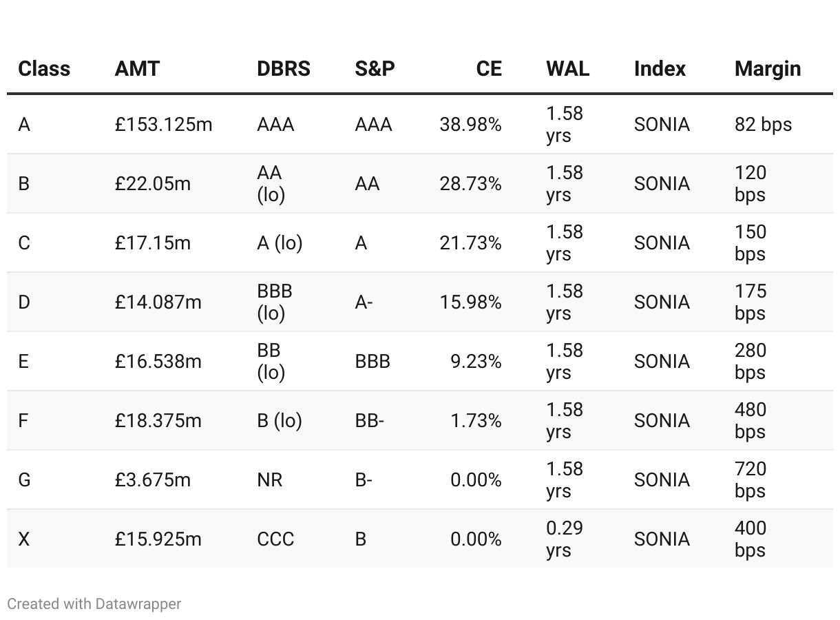Click the £22.05m amount cell
840x620 pixels.
click(153, 184)
